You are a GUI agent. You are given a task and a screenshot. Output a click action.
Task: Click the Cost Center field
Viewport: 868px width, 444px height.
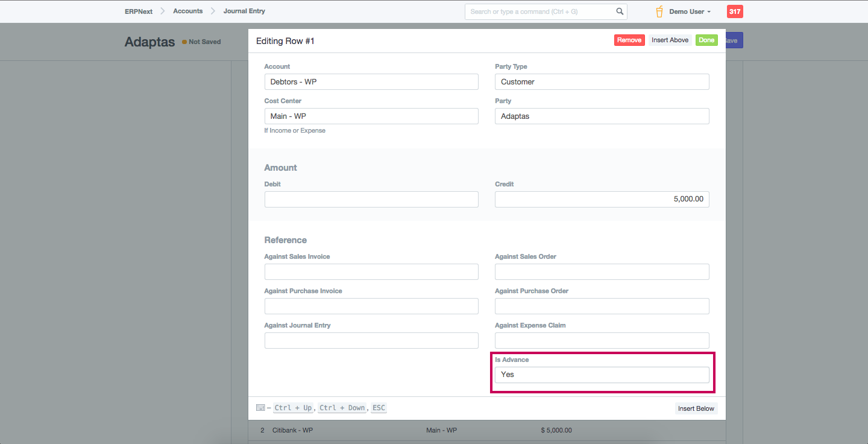click(x=371, y=116)
